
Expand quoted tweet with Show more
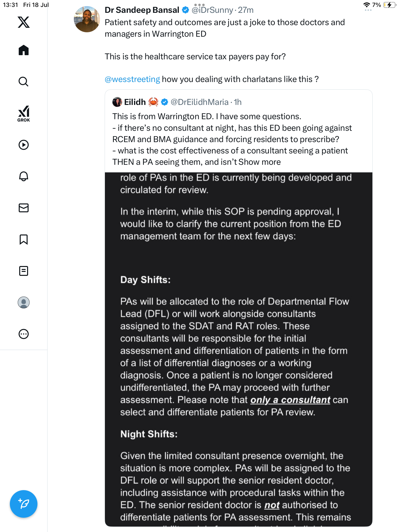[x=259, y=162]
